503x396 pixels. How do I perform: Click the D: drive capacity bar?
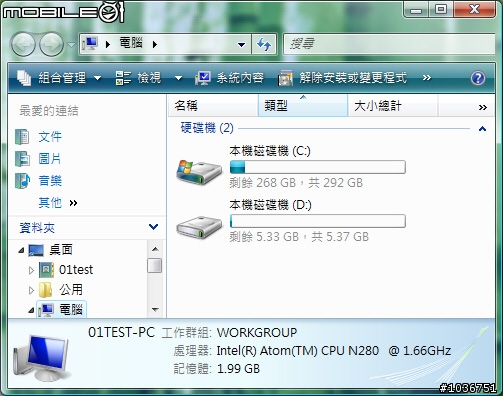(x=318, y=221)
